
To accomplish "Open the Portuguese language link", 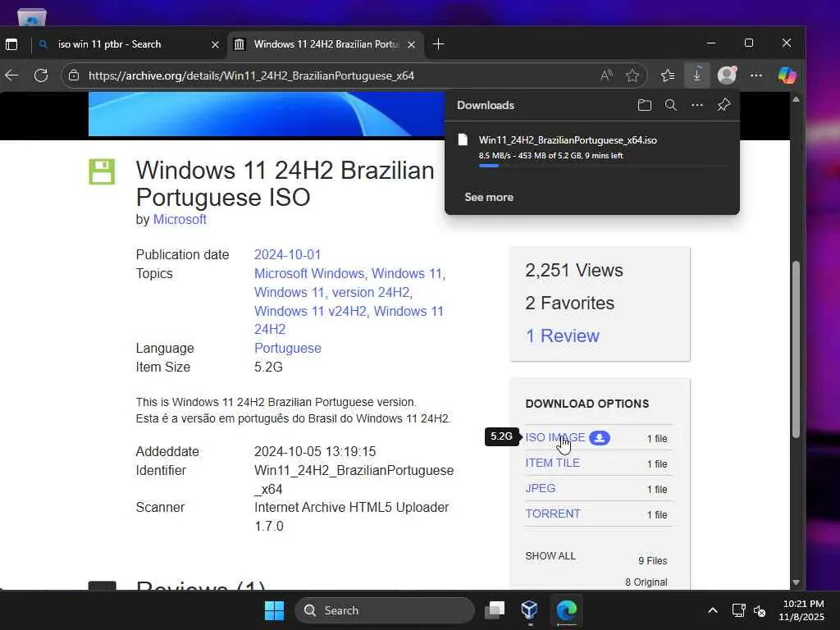I will pyautogui.click(x=288, y=348).
